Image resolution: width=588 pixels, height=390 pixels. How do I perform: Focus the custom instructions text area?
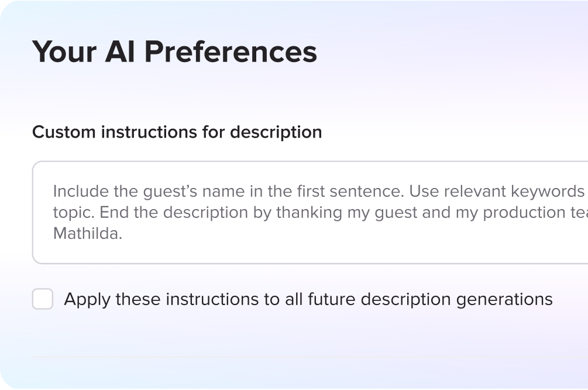[x=310, y=213]
